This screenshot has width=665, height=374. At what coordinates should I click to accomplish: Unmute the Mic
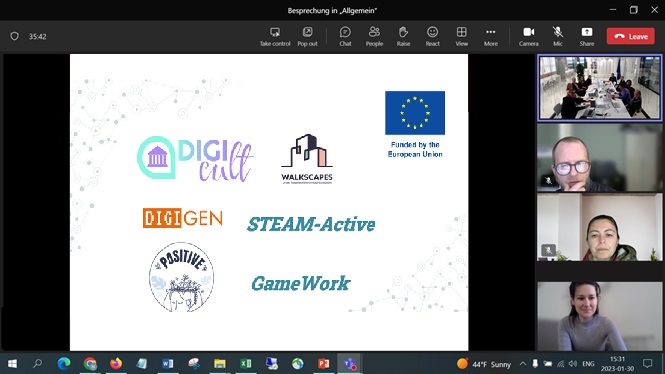(x=558, y=36)
